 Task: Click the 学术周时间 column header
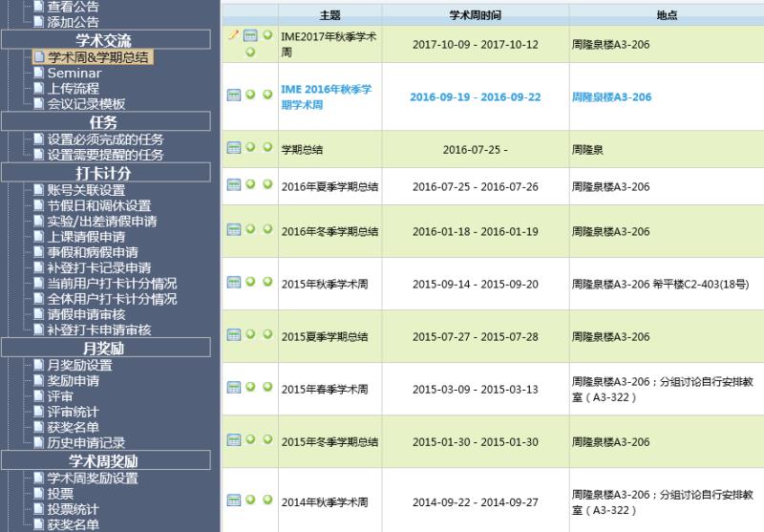pos(475,16)
